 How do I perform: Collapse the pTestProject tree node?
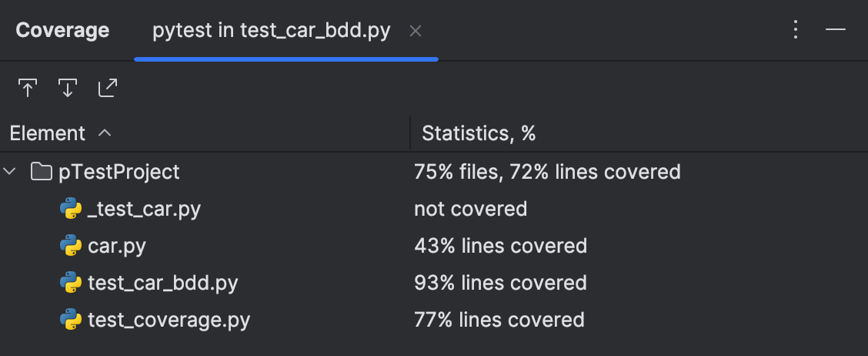pos(10,171)
